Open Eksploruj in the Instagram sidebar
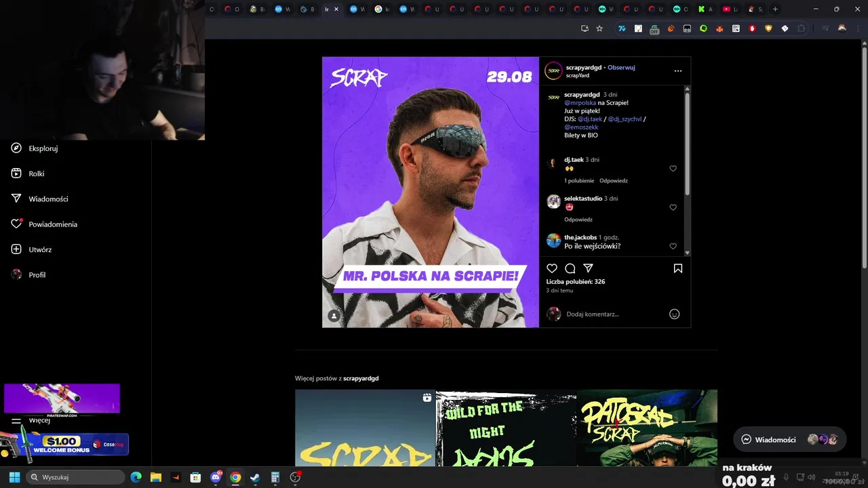This screenshot has width=868, height=488. 34,148
